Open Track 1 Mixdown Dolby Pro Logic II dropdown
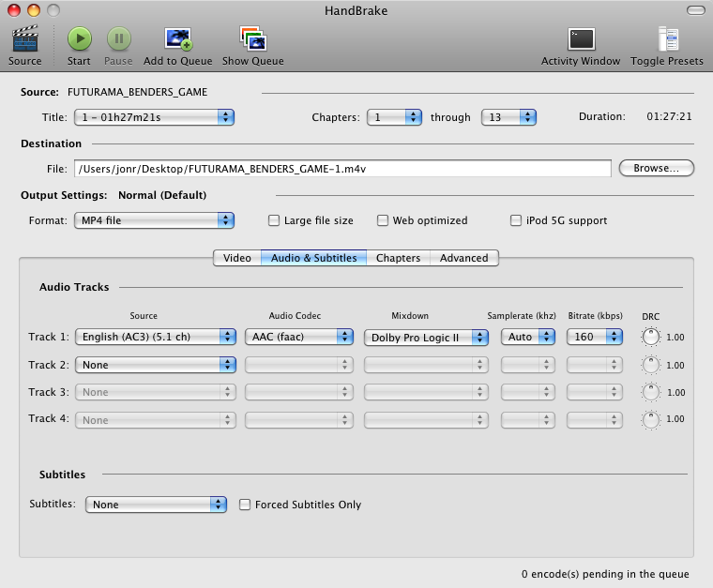 pos(426,338)
